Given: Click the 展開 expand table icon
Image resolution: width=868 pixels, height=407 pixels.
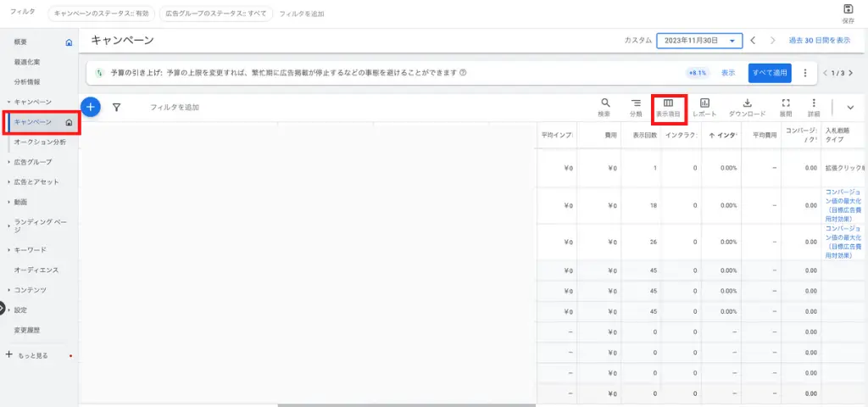Looking at the screenshot, I should coord(786,107).
